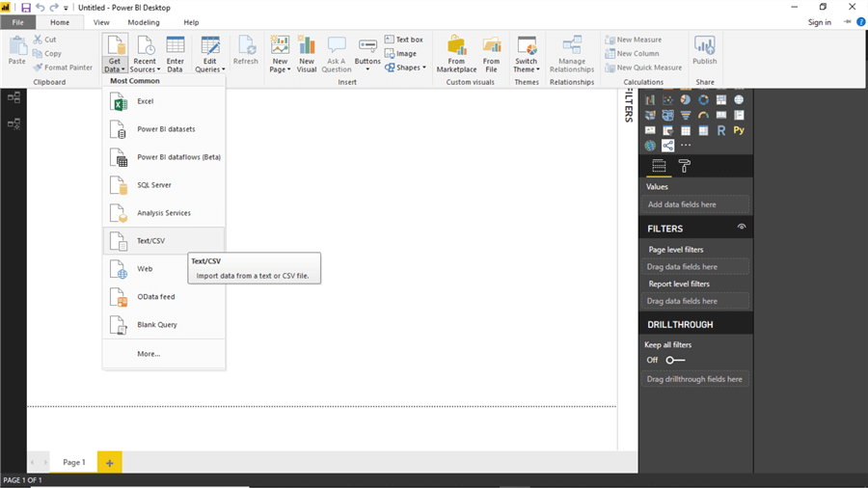Open From Marketplace custom visuals
Screen dimensions: 868x488
point(457,54)
